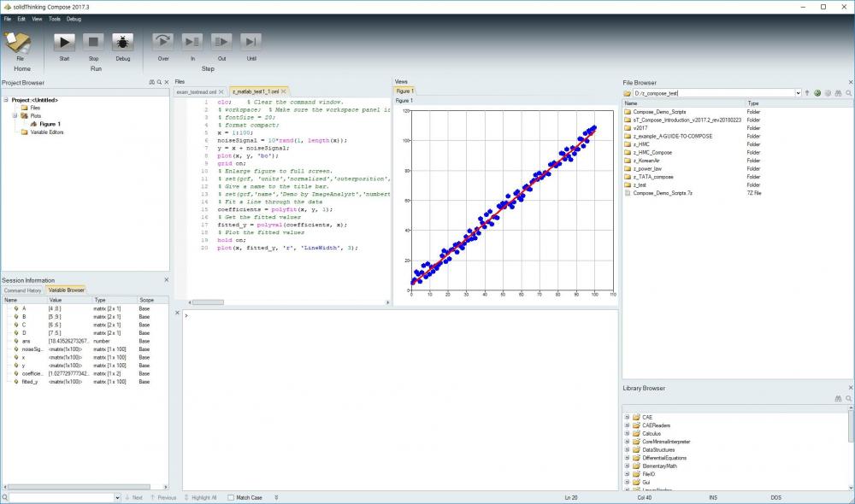855x504 pixels.
Task: Click the File Browser path input field
Action: pos(713,93)
